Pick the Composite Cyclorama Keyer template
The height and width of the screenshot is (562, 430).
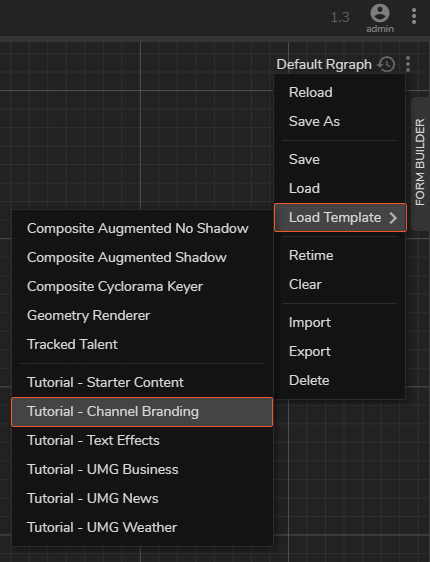coord(142,287)
